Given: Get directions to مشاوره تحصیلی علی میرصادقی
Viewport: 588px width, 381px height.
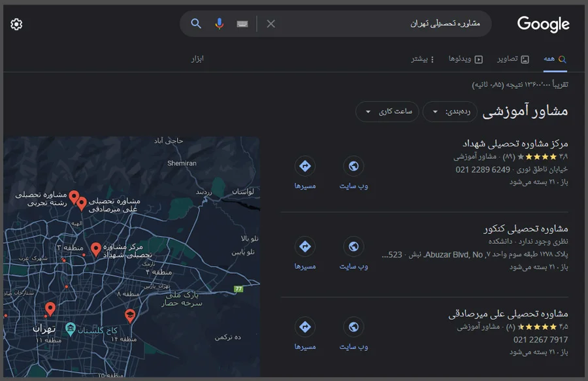Looking at the screenshot, I should click(304, 327).
